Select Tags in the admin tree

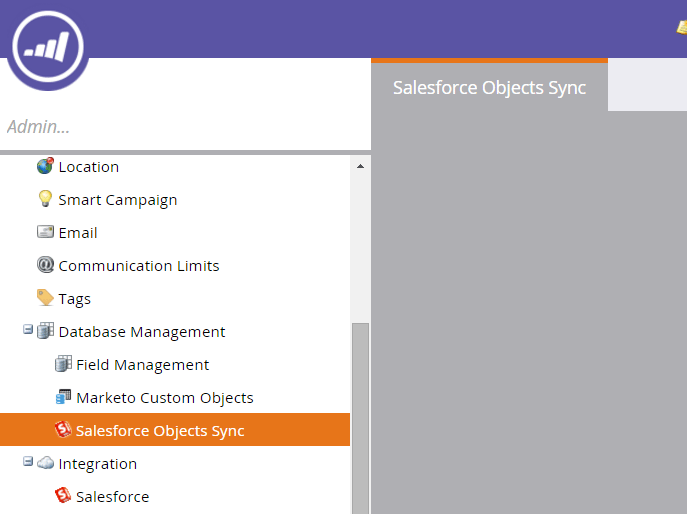[74, 299]
